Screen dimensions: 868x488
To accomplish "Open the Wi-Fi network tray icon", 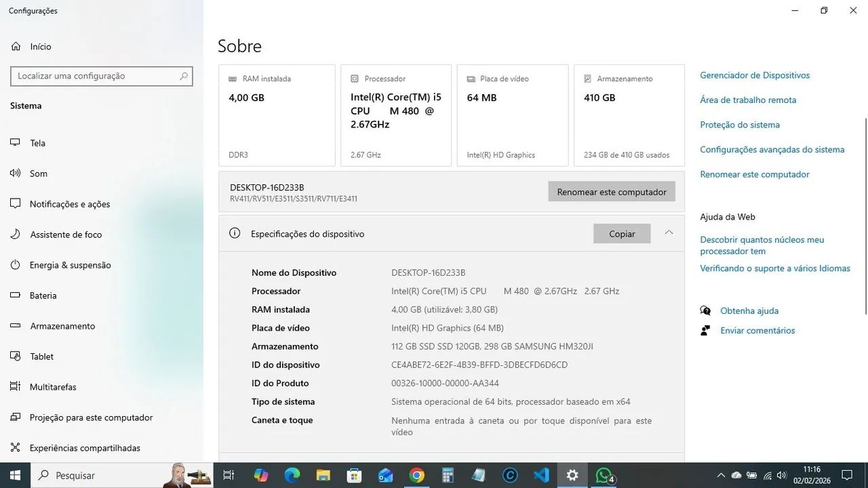I will (x=768, y=475).
